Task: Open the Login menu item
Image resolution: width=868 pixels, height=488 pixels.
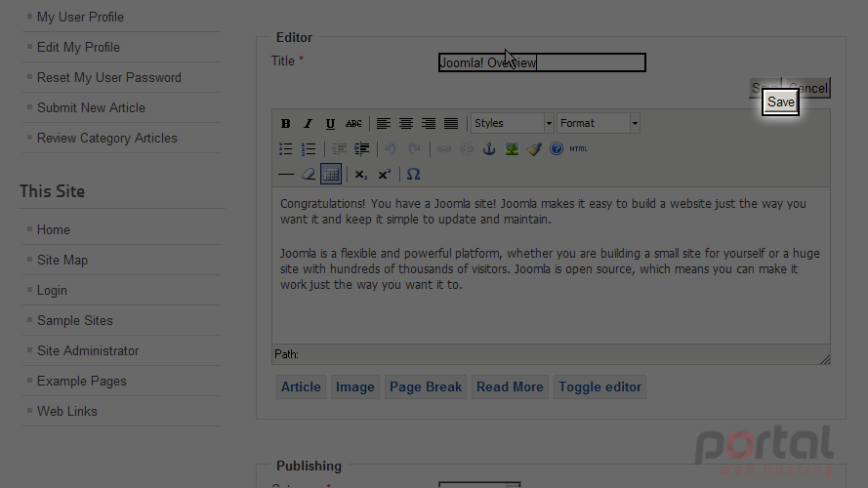Action: coord(52,291)
